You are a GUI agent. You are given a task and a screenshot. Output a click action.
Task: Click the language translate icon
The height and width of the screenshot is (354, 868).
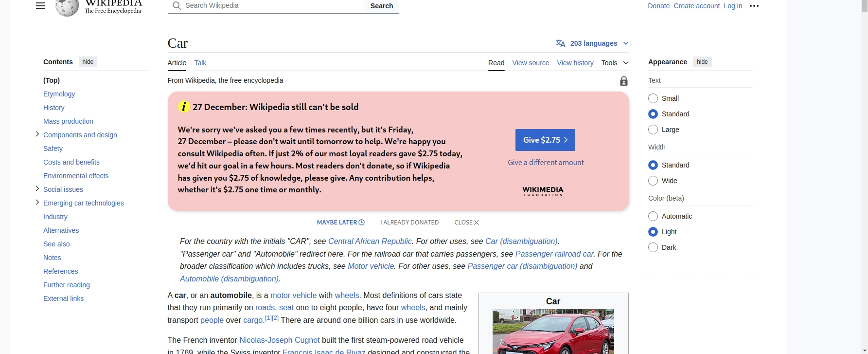pyautogui.click(x=561, y=43)
